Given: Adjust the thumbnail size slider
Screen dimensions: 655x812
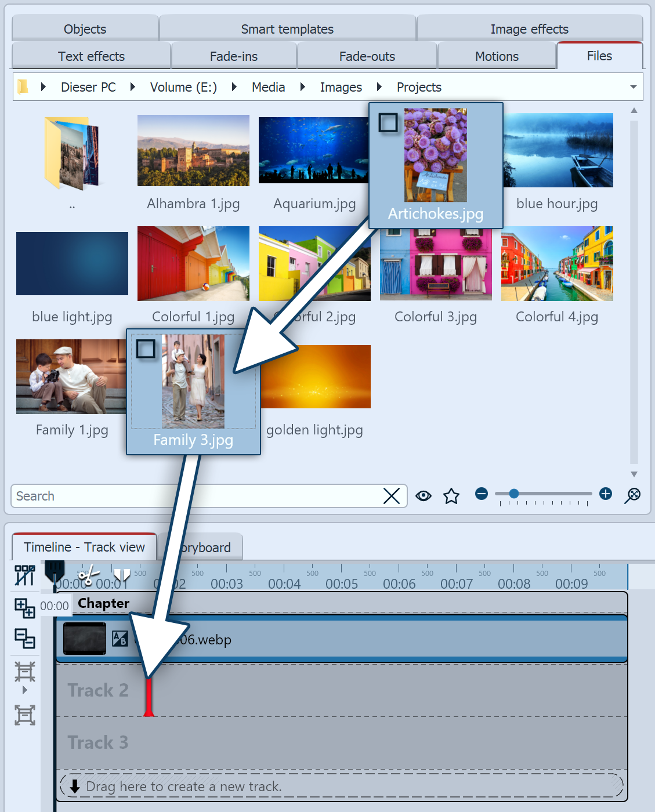Looking at the screenshot, I should [514, 494].
